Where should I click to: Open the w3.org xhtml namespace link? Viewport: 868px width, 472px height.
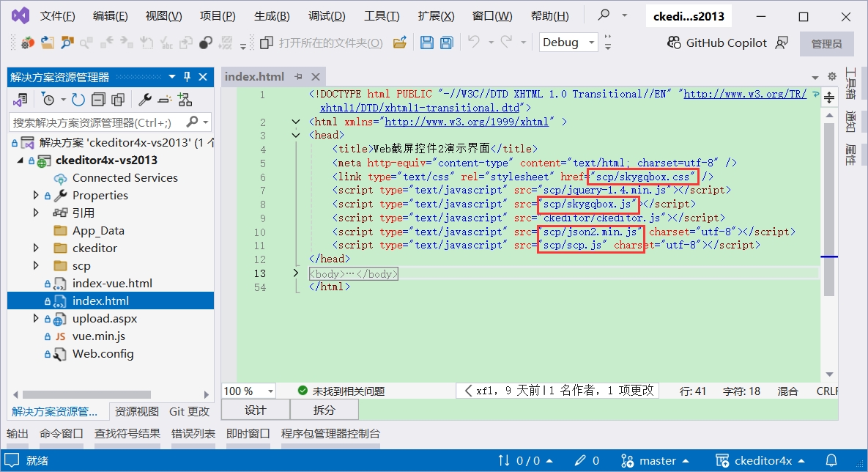point(466,122)
